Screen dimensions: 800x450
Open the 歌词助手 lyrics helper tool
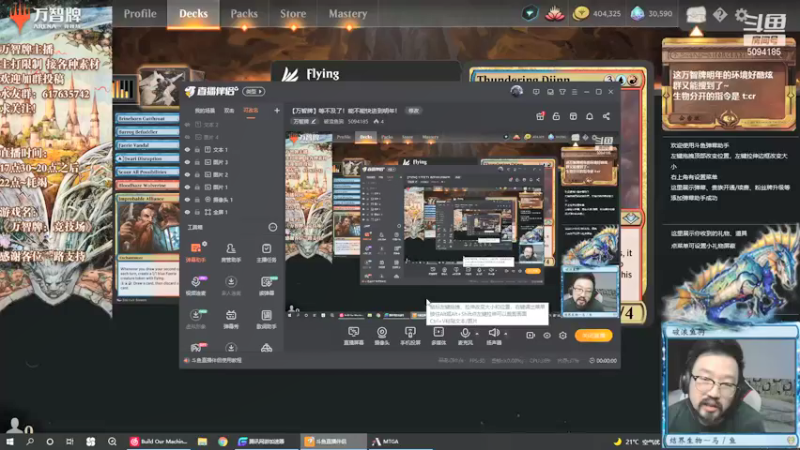click(x=266, y=318)
